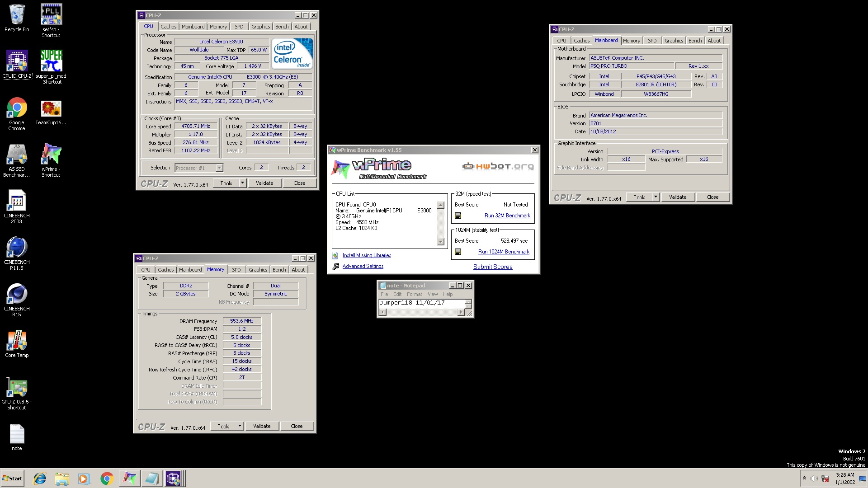Open About tab in Memory CPU-Z window

click(x=298, y=270)
